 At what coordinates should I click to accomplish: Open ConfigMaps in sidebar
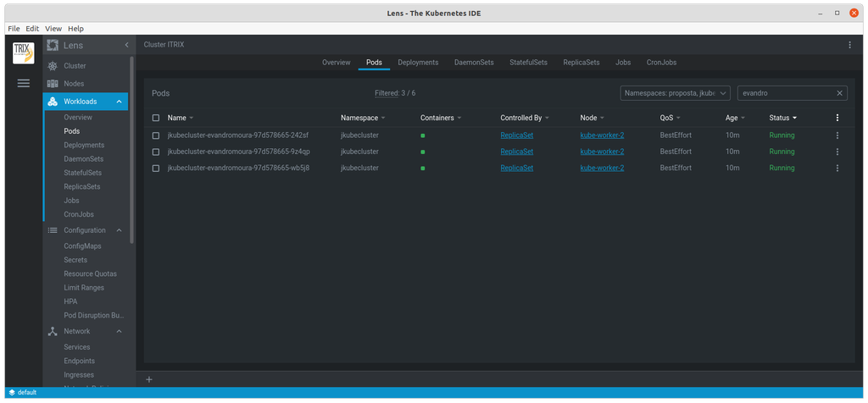point(82,246)
